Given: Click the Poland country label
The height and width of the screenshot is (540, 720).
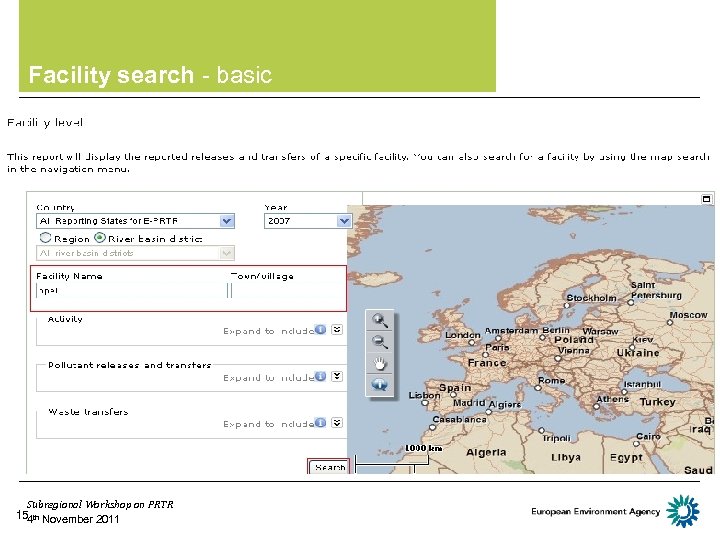Looking at the screenshot, I should coord(574,340).
